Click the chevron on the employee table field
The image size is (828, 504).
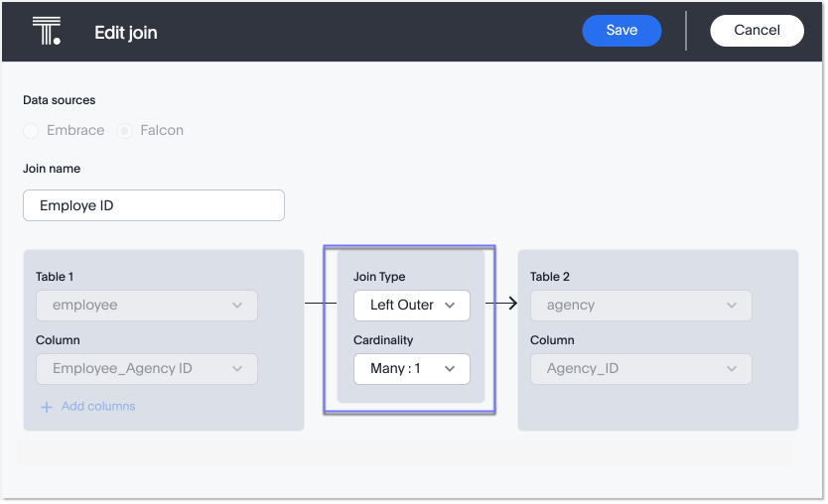tap(237, 306)
